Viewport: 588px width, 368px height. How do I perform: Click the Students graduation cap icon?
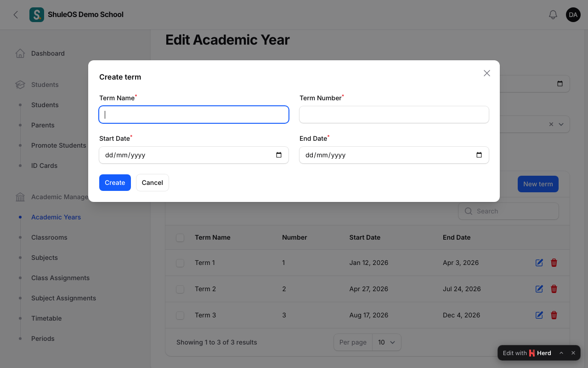coord(20,85)
